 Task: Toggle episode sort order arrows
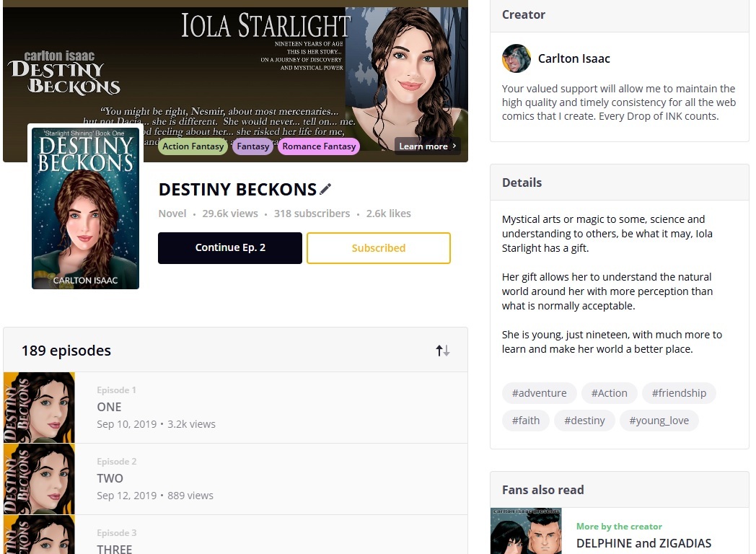[x=442, y=351]
